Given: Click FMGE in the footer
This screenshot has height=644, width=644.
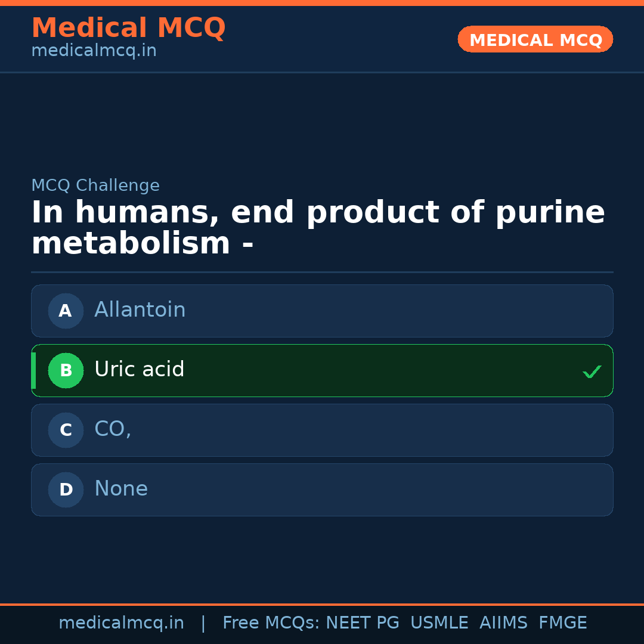Looking at the screenshot, I should click(x=563, y=623).
